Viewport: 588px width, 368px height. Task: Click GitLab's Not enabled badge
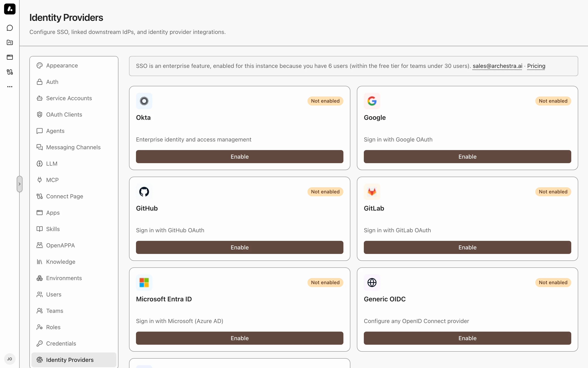pos(553,192)
